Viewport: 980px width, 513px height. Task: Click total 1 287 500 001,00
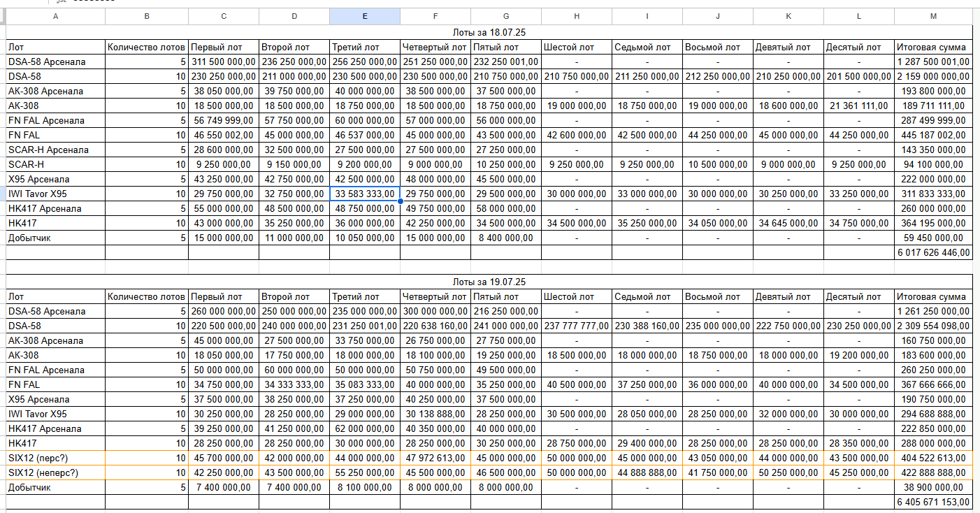pyautogui.click(x=934, y=62)
